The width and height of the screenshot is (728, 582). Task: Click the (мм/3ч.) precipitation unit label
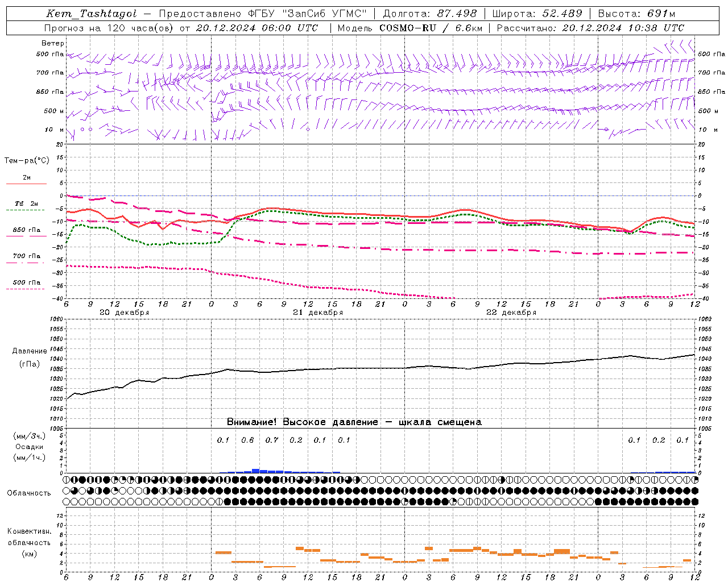point(30,436)
